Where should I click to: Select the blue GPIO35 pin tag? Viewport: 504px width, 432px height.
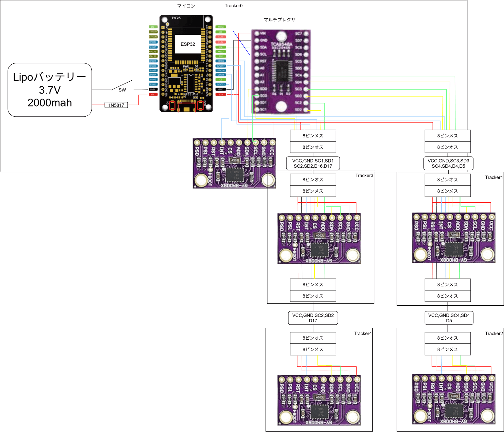pyautogui.click(x=153, y=47)
